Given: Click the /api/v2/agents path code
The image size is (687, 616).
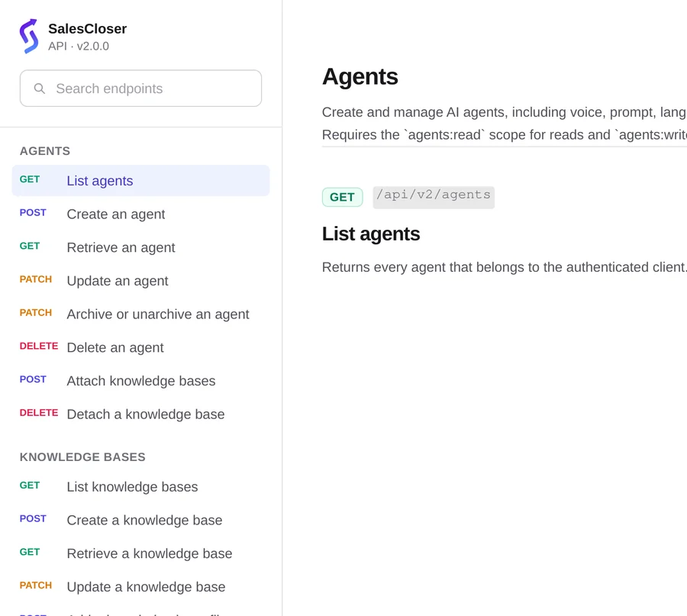Looking at the screenshot, I should click(434, 197).
